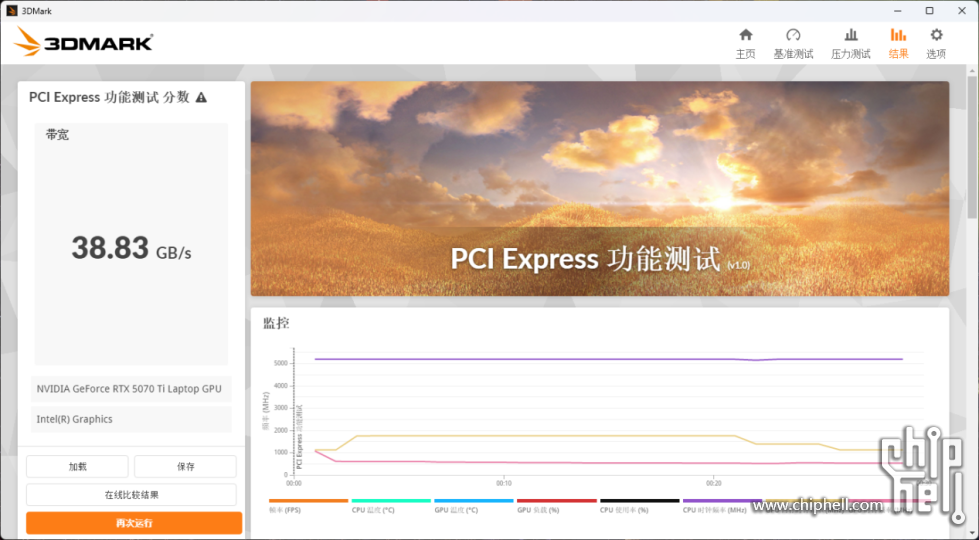Click the 00:10 time axis label

(504, 483)
